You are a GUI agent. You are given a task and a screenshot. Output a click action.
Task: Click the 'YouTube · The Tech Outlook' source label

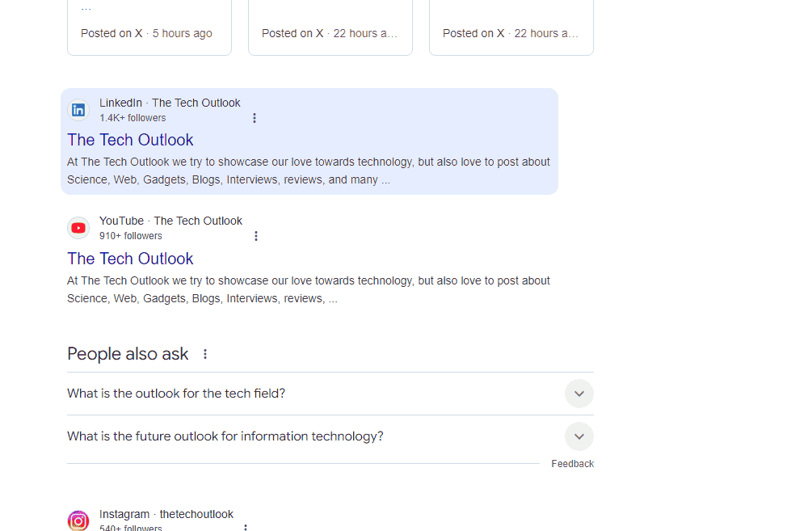pos(170,221)
